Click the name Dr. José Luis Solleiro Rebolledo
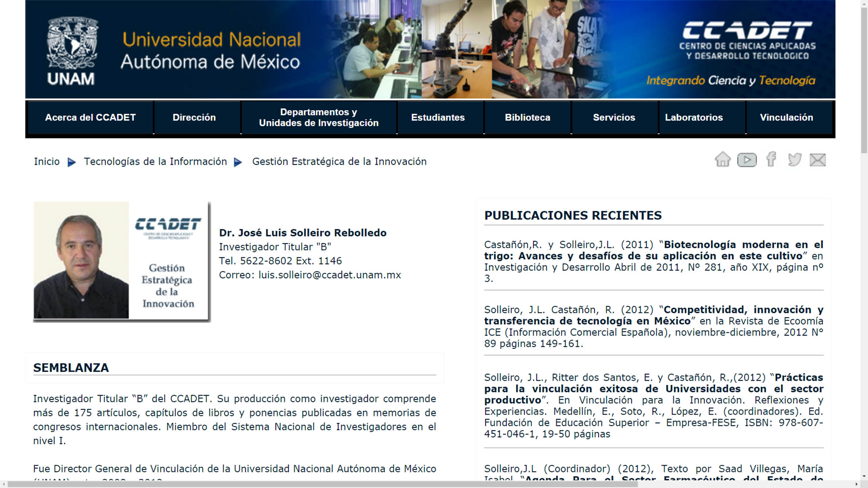Image resolution: width=868 pixels, height=488 pixels. 303,233
